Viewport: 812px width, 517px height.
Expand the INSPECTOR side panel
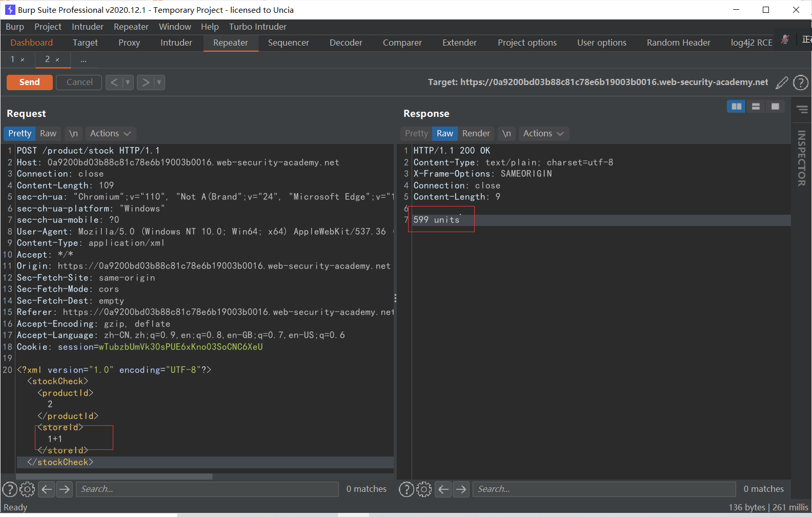(x=802, y=158)
